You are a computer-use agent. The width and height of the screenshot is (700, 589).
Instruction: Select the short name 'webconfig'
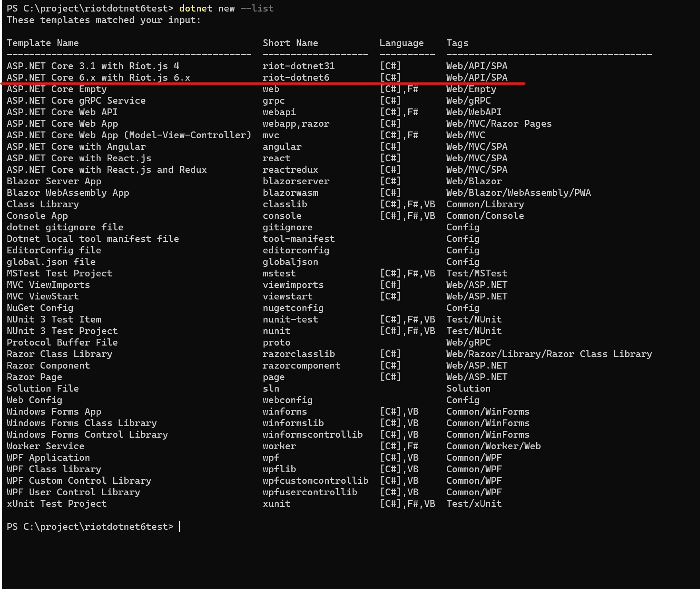tap(287, 400)
